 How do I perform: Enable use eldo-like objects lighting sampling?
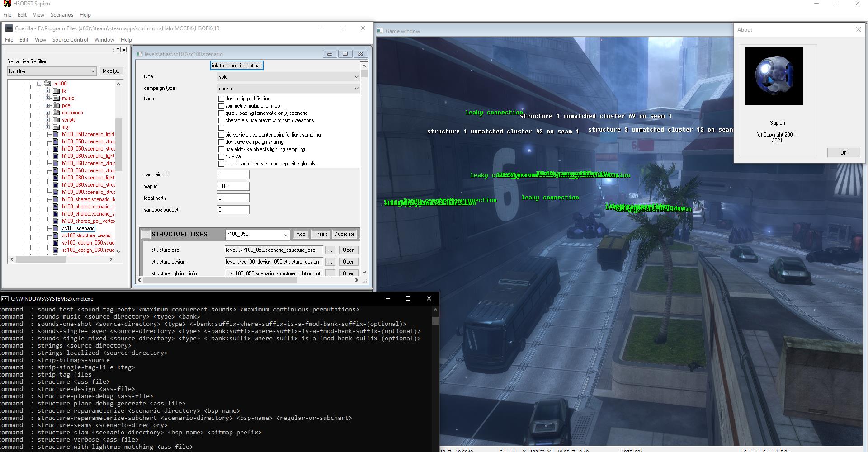pyautogui.click(x=222, y=149)
